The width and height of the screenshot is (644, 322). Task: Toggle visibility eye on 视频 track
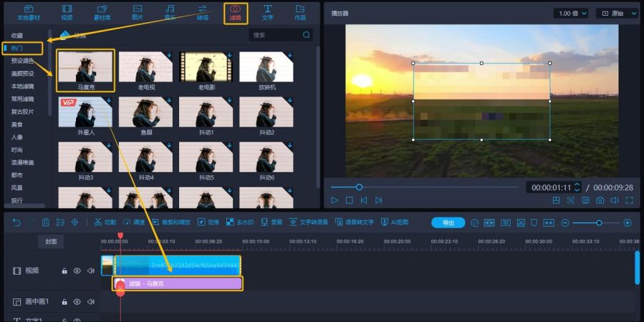tap(77, 270)
